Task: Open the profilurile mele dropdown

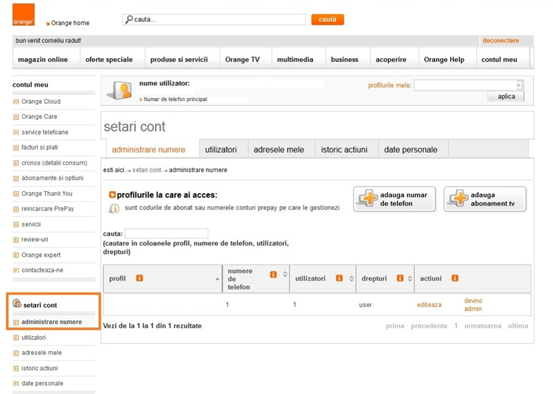Action: tap(468, 85)
